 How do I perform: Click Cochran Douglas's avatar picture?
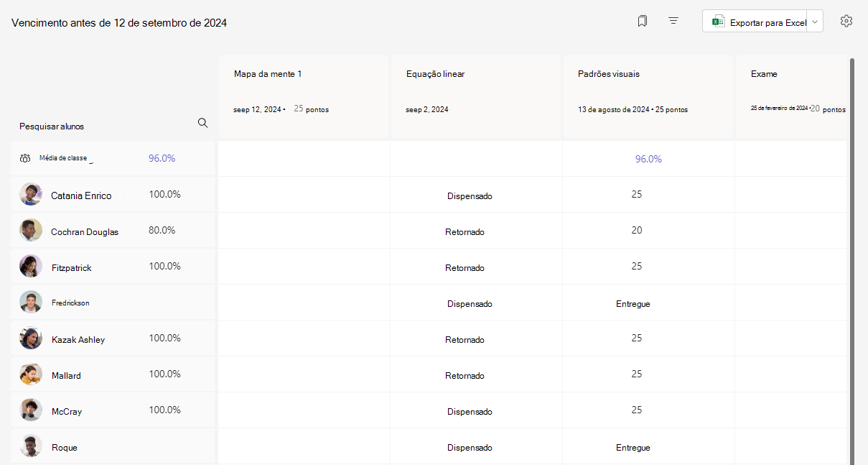pyautogui.click(x=31, y=231)
